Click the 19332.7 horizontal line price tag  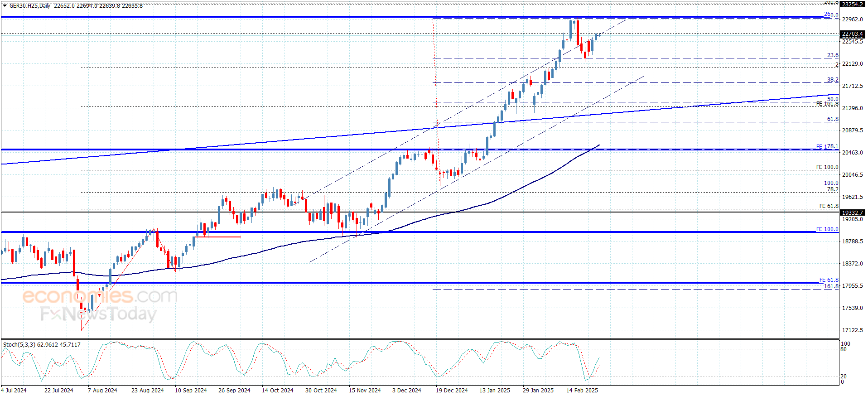tap(852, 212)
